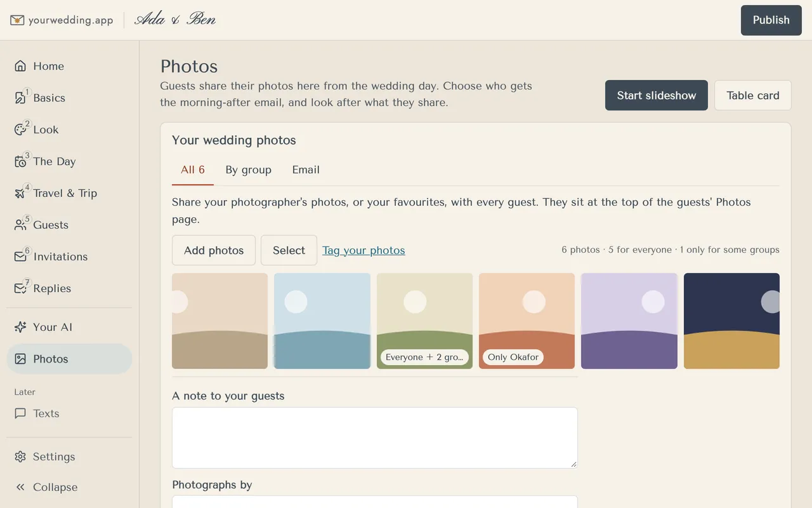Viewport: 812px width, 508px height.
Task: Follow the Tag your photos link
Action: tap(363, 250)
